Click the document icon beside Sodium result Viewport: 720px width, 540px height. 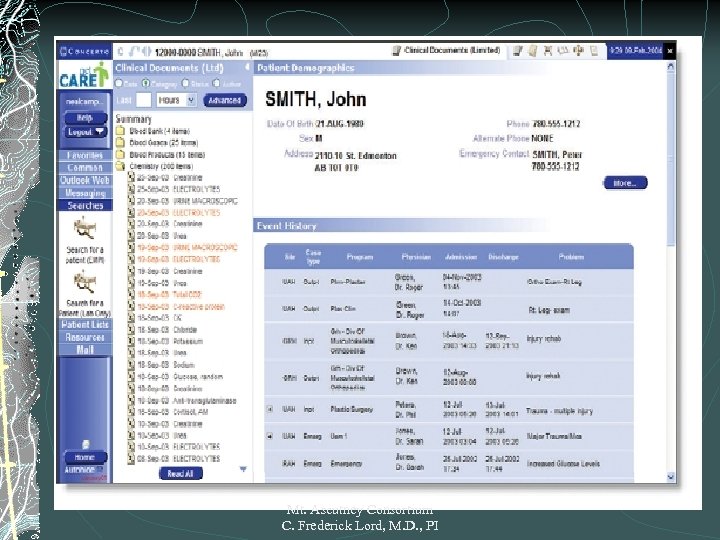(x=131, y=365)
